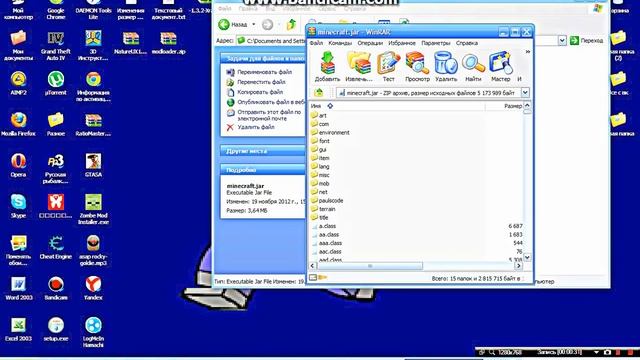Open the modloader.zip archive icon

169,42
